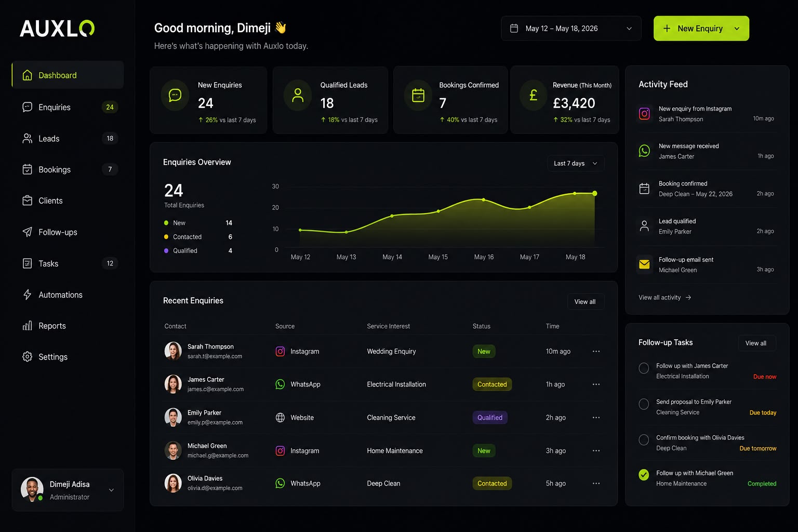Screen dimensions: 798x532
Task: Go to Enquiries in sidebar
Action: pyautogui.click(x=68, y=107)
